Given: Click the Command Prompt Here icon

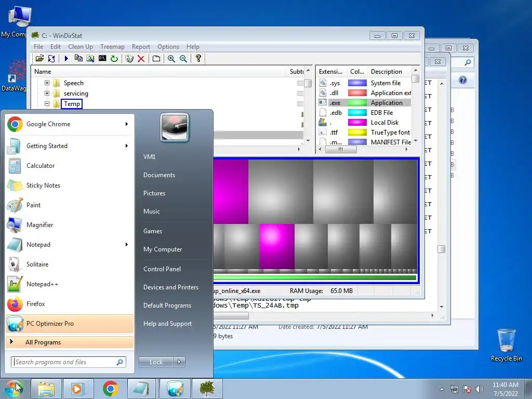Looking at the screenshot, I should [x=102, y=58].
